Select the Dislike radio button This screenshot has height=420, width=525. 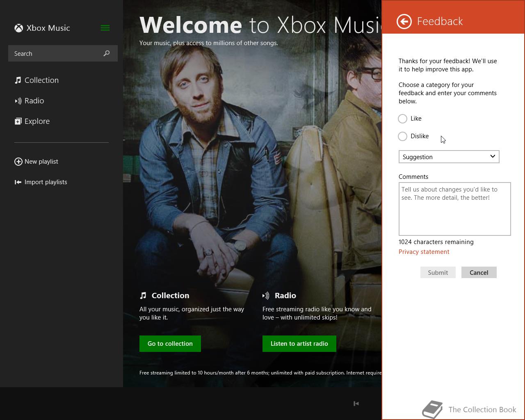coord(402,136)
